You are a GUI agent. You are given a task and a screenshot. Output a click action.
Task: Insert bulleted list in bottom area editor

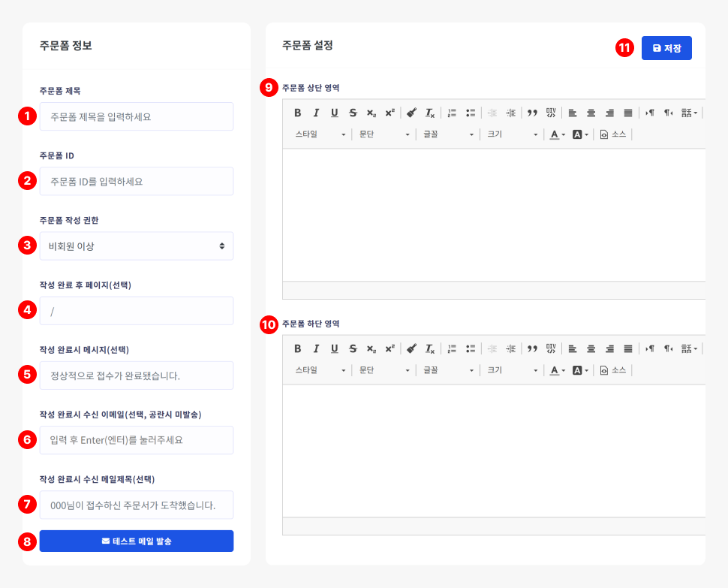471,348
